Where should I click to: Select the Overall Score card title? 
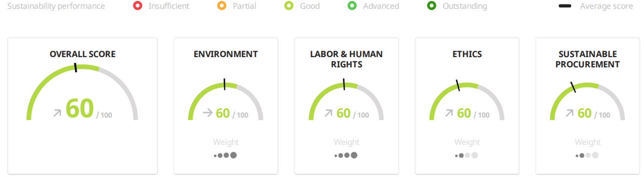[x=83, y=54]
